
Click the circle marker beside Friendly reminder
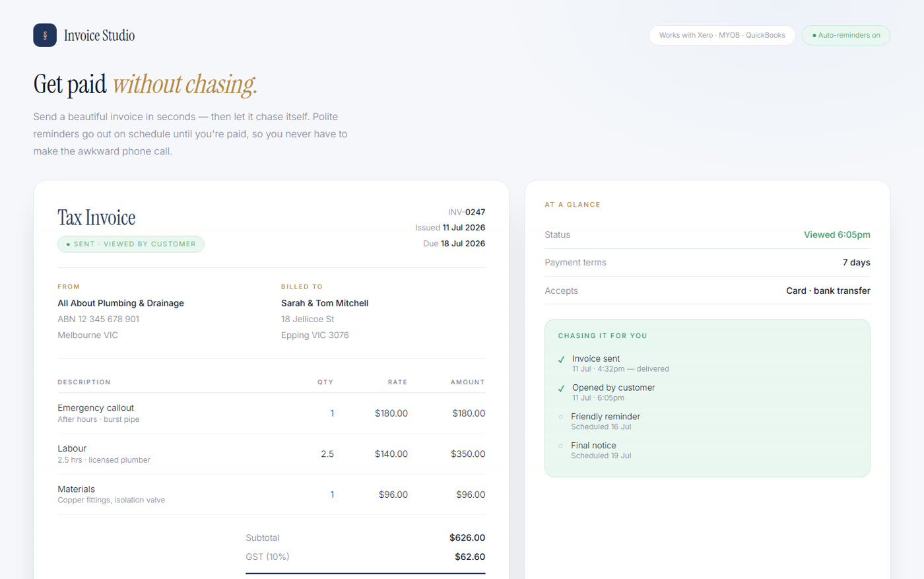[561, 417]
